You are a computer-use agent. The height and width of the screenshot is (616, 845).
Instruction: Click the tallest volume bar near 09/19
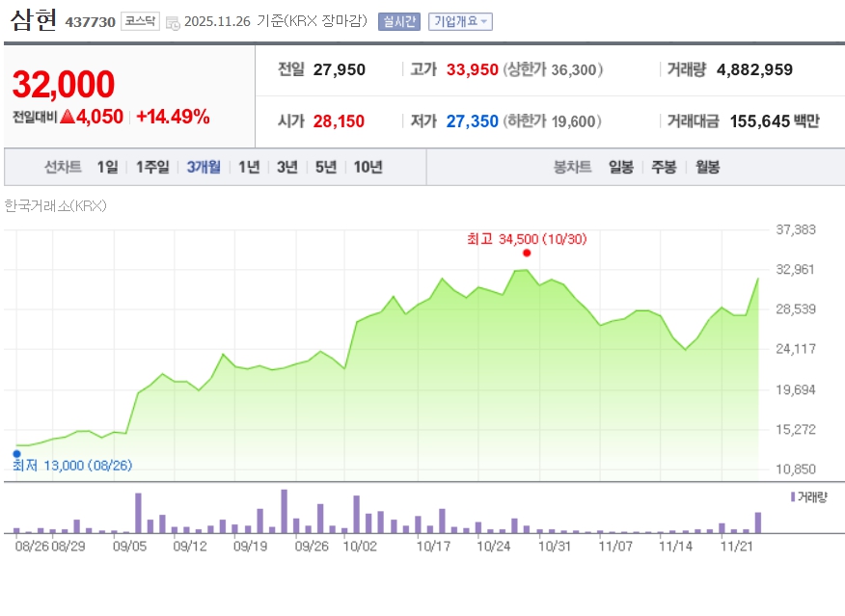tap(285, 512)
